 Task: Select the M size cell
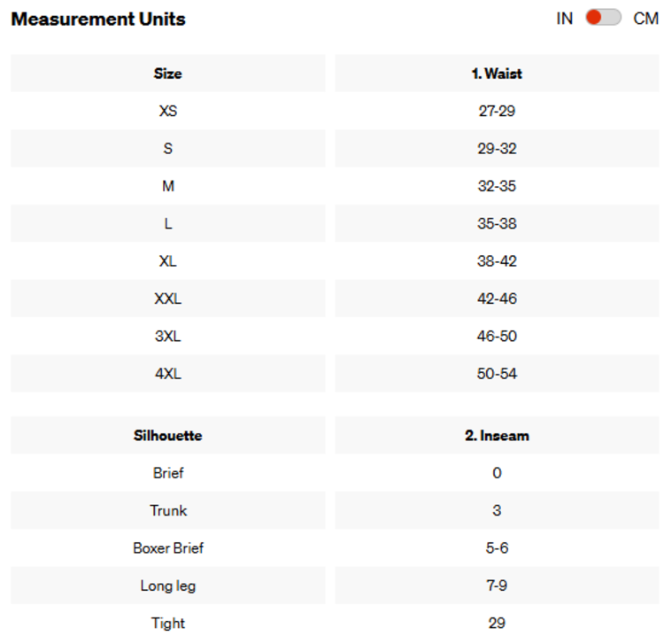[x=167, y=186]
